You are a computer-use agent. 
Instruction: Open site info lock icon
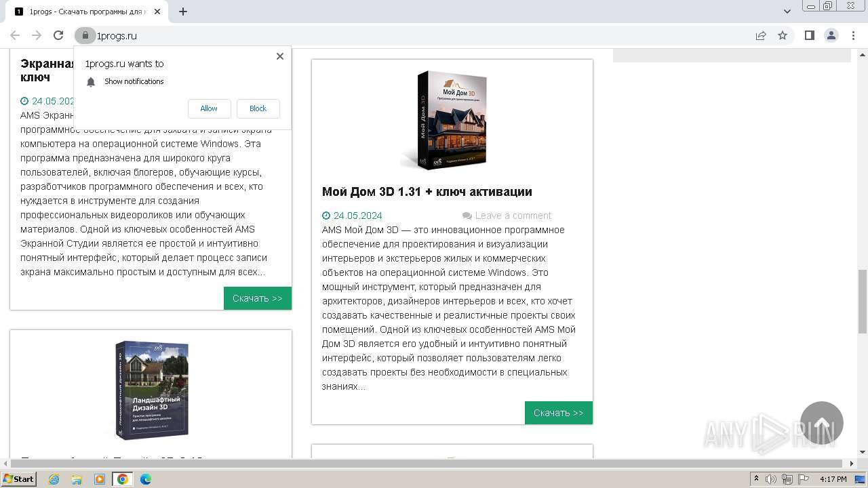coord(85,35)
